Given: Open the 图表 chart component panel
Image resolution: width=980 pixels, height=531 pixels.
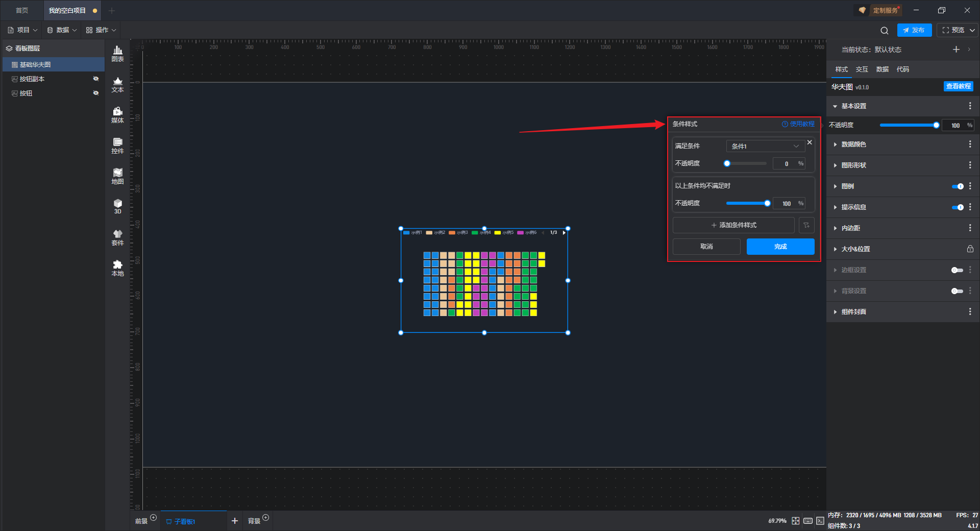Looking at the screenshot, I should [117, 53].
